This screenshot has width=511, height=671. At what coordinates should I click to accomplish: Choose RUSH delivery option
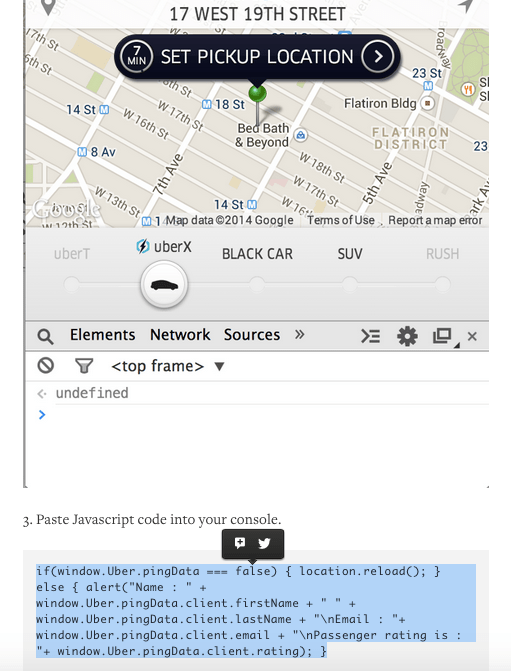443,254
